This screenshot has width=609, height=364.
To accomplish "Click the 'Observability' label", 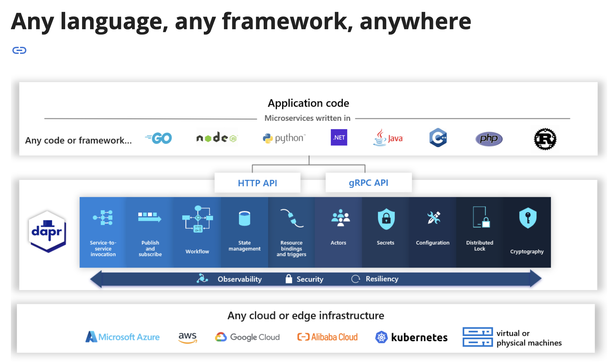I will tap(240, 279).
